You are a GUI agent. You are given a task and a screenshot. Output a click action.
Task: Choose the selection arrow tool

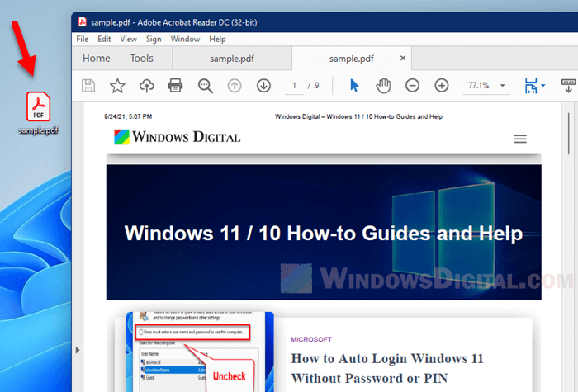354,86
